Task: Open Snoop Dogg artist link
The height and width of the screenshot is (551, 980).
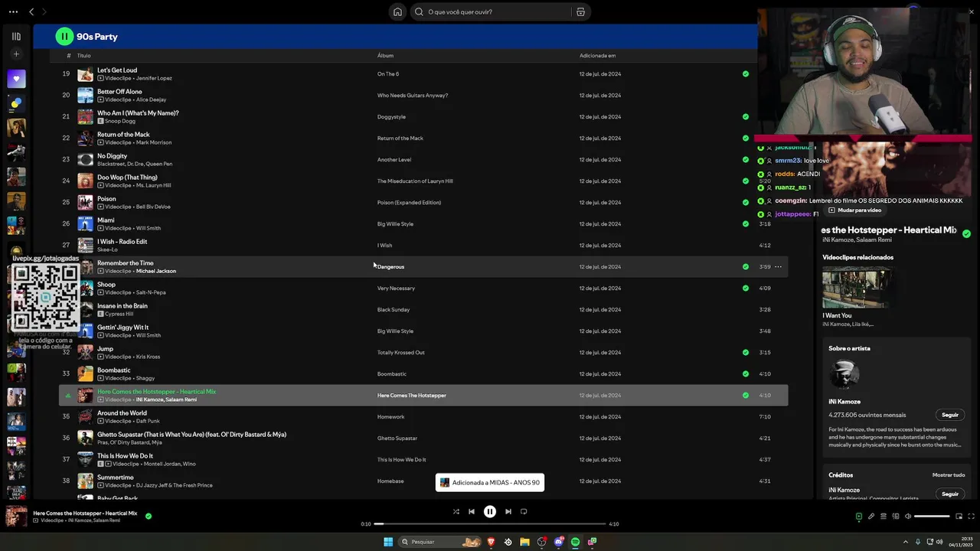Action: point(119,121)
